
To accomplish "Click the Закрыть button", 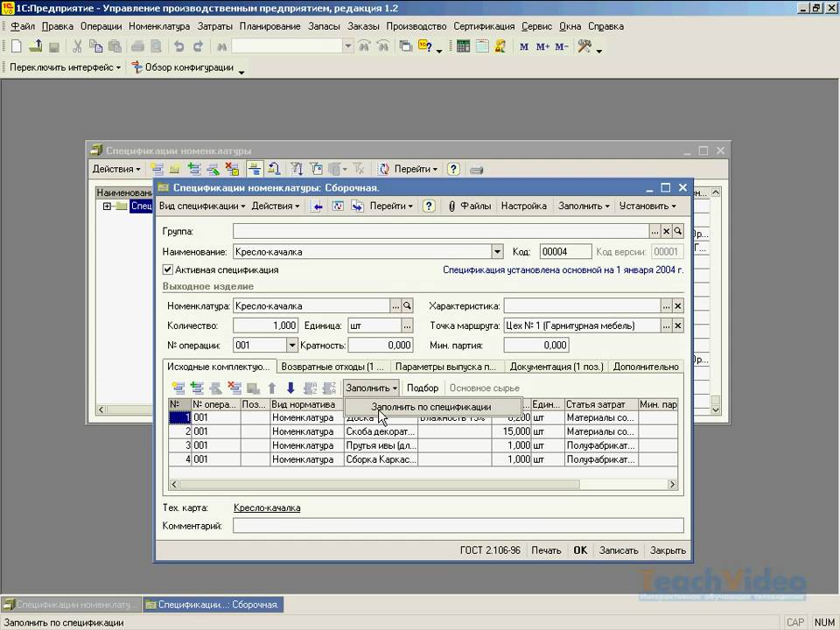I will (668, 550).
